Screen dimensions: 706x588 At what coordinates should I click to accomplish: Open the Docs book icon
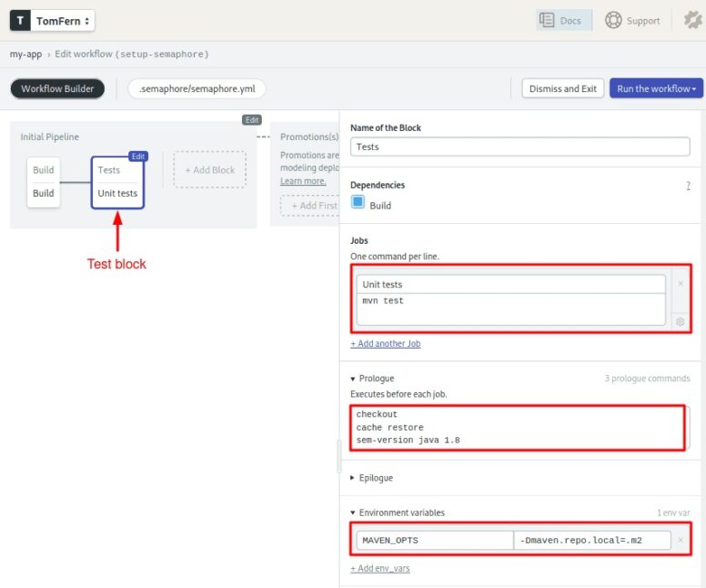[548, 20]
